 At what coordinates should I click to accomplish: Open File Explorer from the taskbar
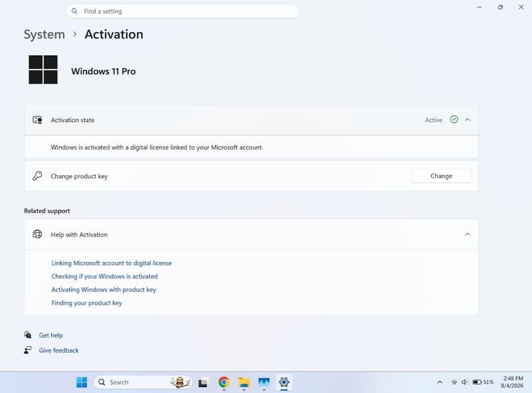(244, 382)
